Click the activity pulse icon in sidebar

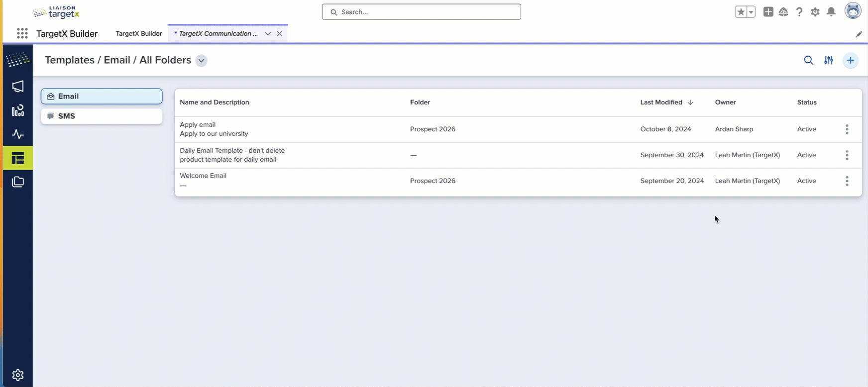click(18, 134)
